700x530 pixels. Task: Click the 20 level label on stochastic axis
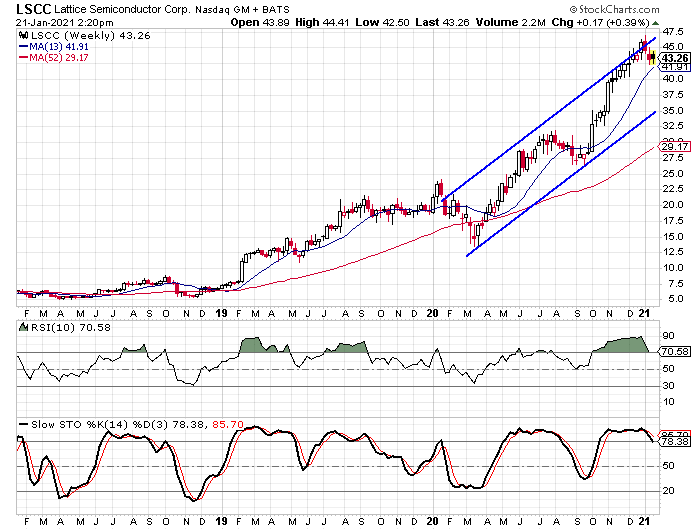668,491
